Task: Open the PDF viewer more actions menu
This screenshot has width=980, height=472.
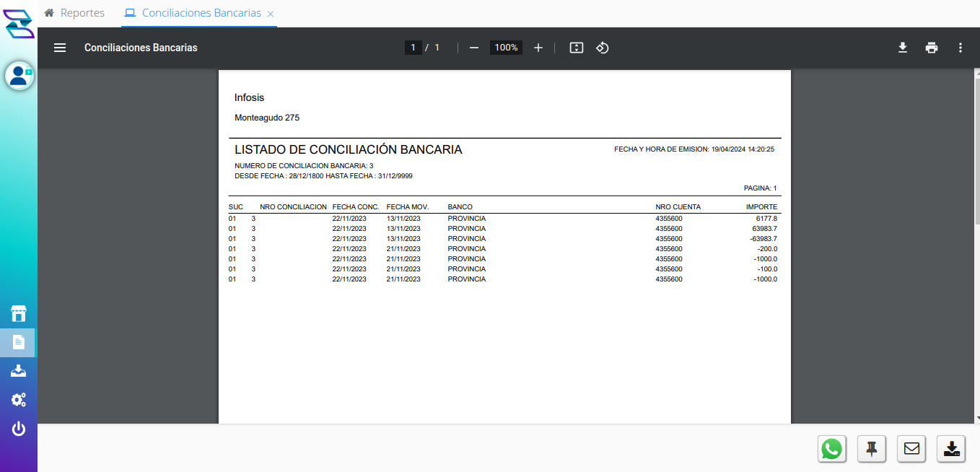Action: click(x=961, y=48)
